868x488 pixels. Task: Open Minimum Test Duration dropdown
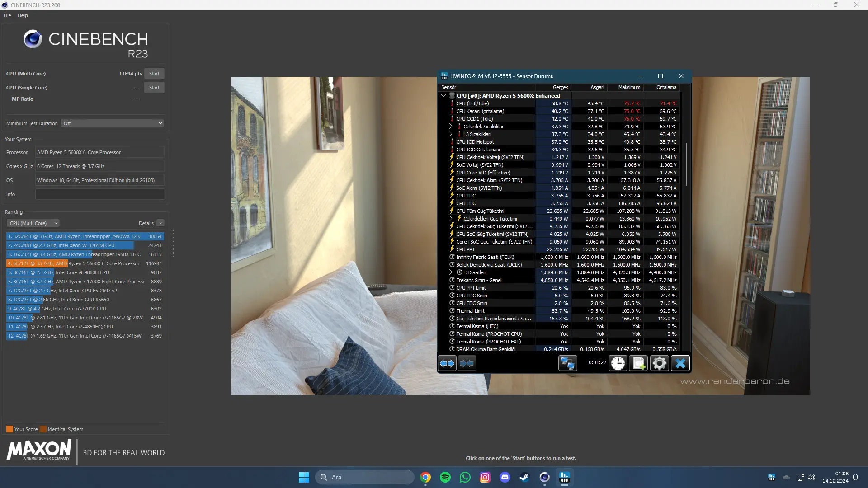tap(112, 123)
